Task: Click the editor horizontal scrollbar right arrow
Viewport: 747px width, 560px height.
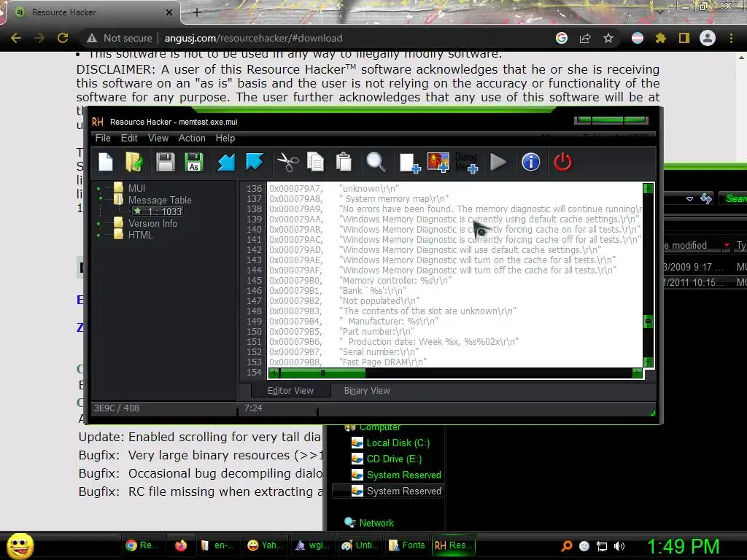Action: tap(637, 373)
